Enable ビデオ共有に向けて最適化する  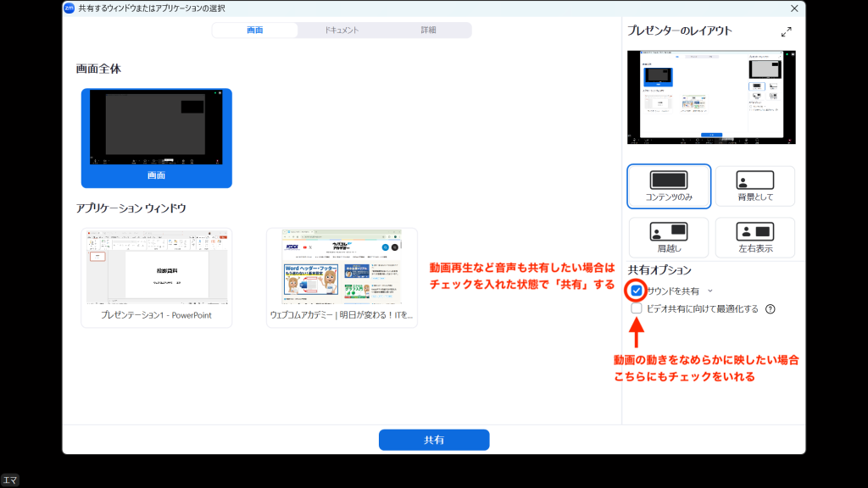(637, 308)
